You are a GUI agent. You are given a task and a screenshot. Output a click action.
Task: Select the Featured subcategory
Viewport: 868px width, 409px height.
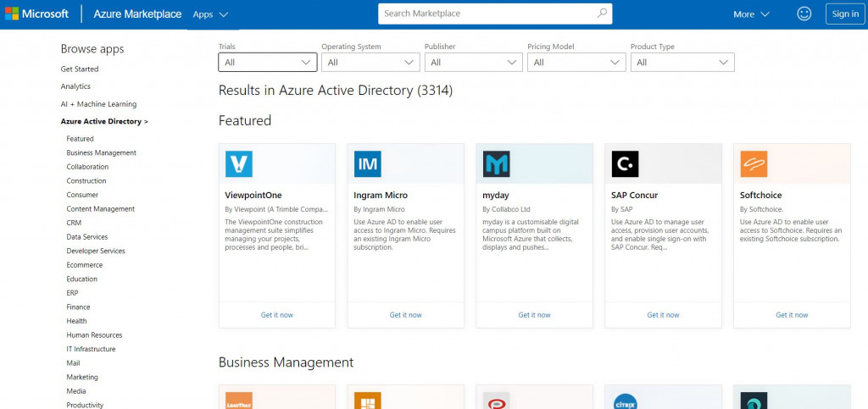[x=81, y=139]
